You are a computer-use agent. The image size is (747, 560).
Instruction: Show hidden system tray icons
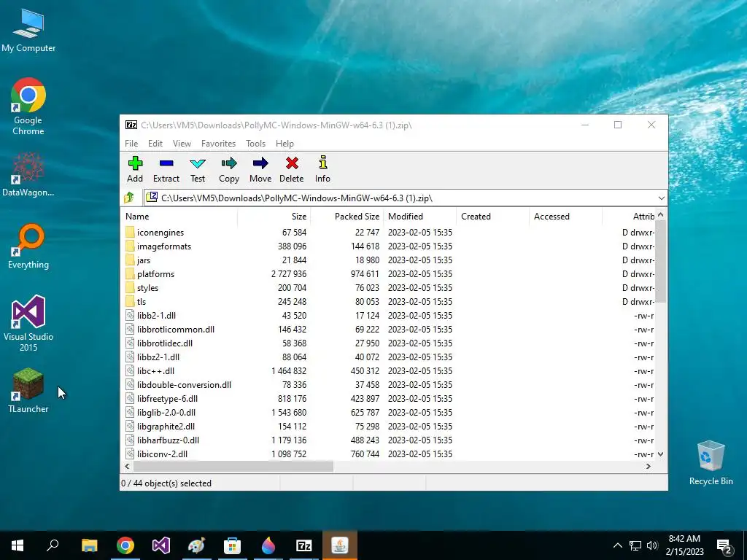(617, 545)
